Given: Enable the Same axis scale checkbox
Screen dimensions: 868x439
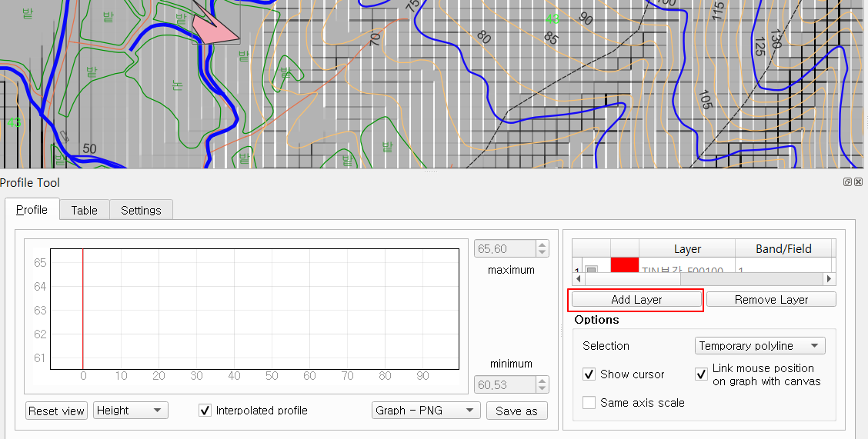Looking at the screenshot, I should (589, 403).
